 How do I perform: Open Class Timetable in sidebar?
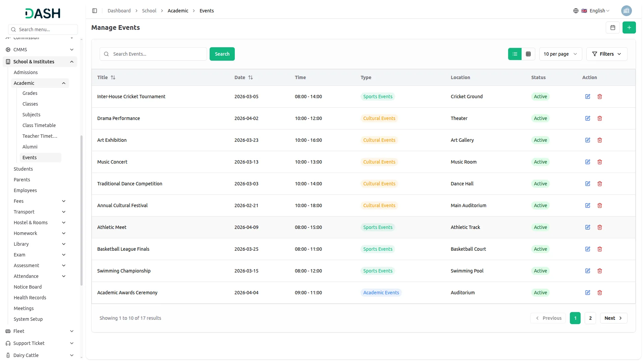point(39,125)
